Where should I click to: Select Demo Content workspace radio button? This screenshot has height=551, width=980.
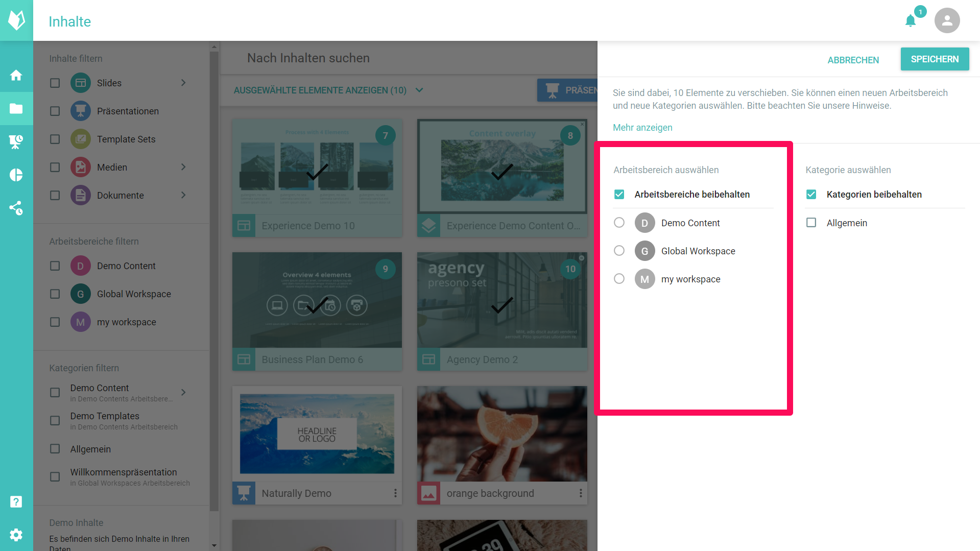619,223
